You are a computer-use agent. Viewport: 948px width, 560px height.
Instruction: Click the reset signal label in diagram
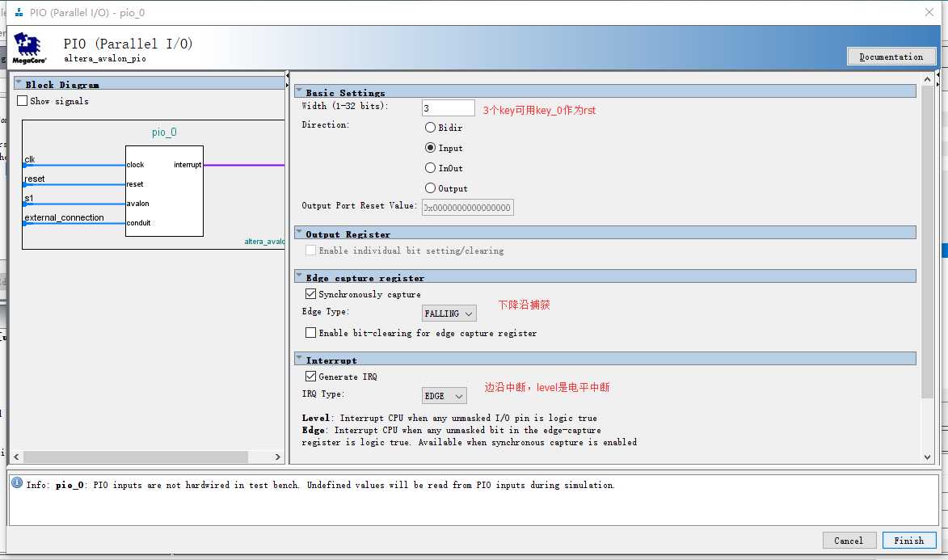coord(35,179)
